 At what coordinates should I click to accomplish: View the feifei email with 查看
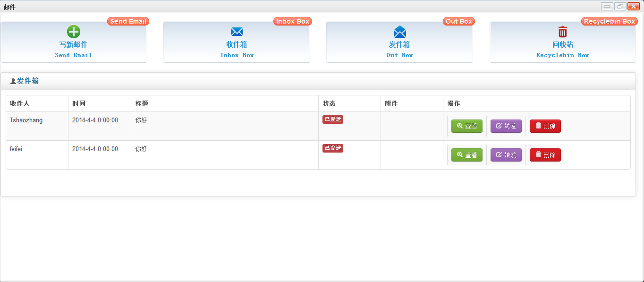467,155
